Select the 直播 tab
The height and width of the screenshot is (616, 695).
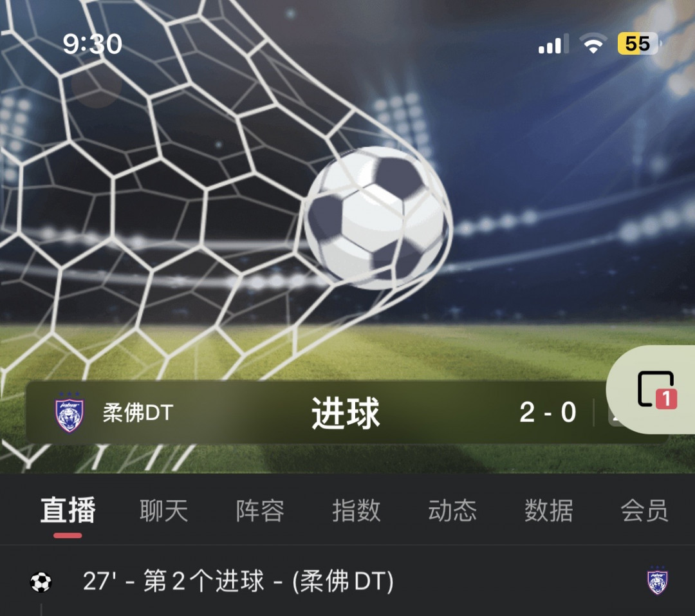click(68, 510)
